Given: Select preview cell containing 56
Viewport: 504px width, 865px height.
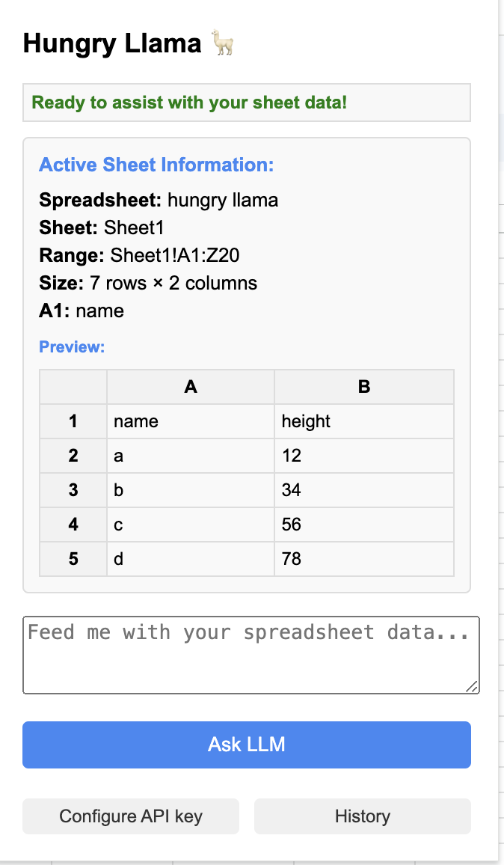Looking at the screenshot, I should click(x=364, y=525).
